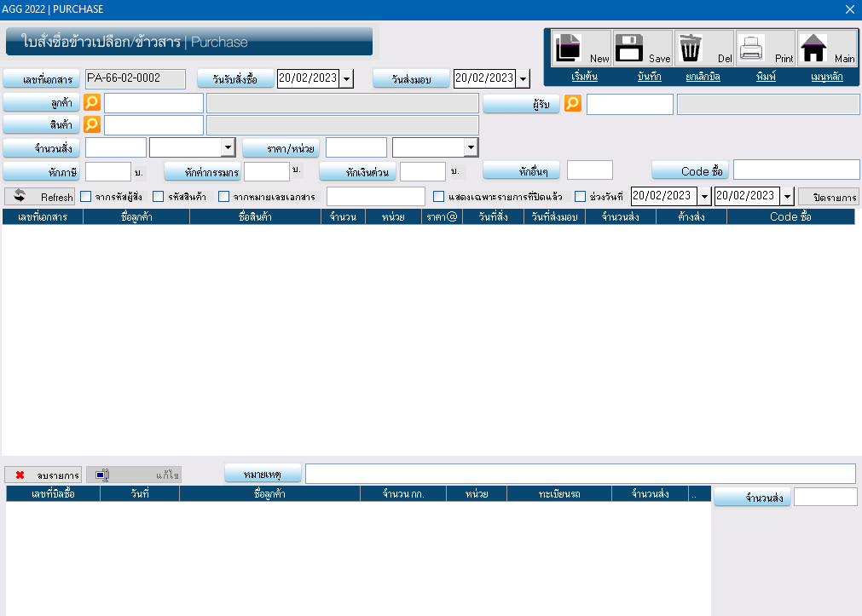The height and width of the screenshot is (616, 862).
Task: Go to Main using house icon
Action: [827, 49]
